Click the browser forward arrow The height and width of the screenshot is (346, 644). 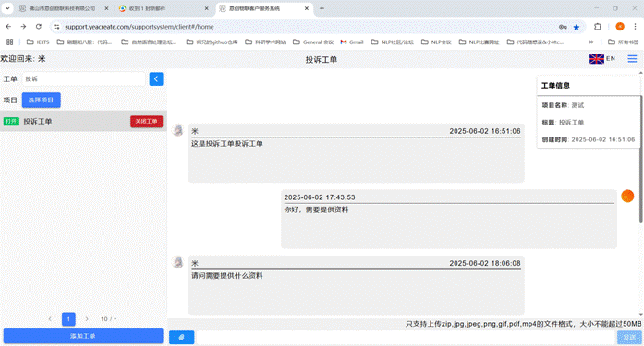tap(23, 27)
